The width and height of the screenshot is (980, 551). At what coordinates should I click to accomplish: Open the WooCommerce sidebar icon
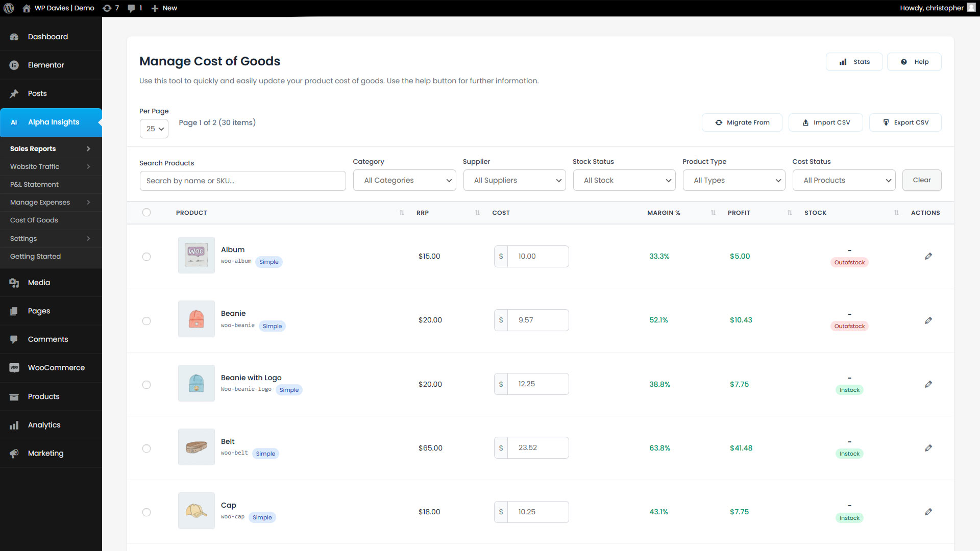[14, 368]
